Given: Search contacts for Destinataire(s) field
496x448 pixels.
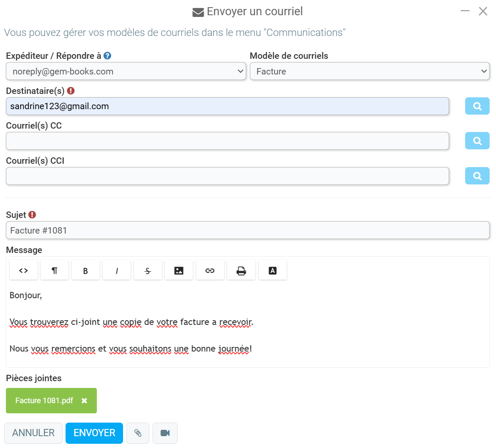Looking at the screenshot, I should 477,106.
